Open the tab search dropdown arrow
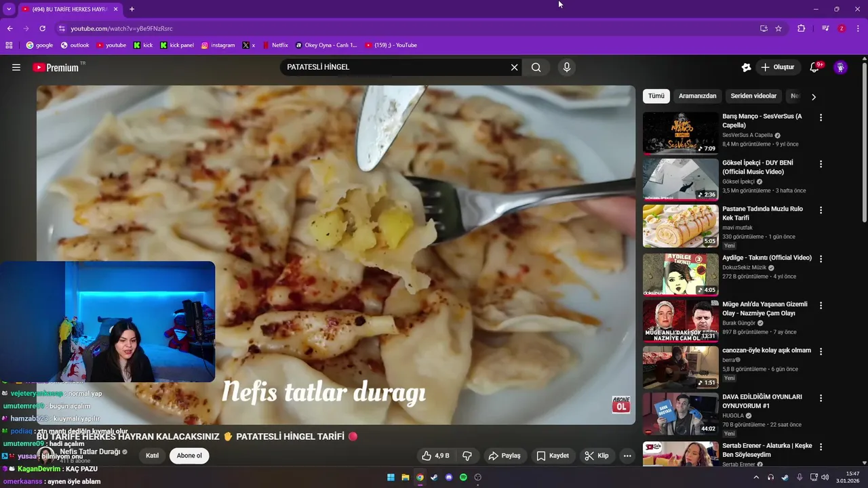The height and width of the screenshot is (488, 868). tap(9, 9)
